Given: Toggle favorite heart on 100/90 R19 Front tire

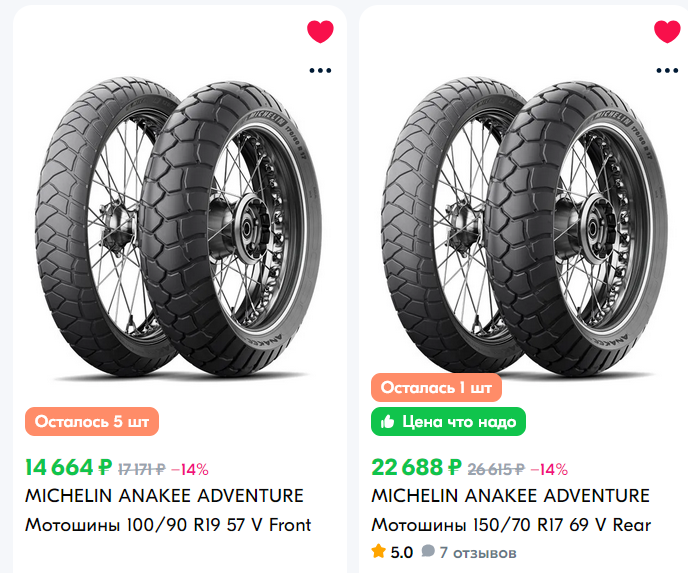Looking at the screenshot, I should (320, 32).
